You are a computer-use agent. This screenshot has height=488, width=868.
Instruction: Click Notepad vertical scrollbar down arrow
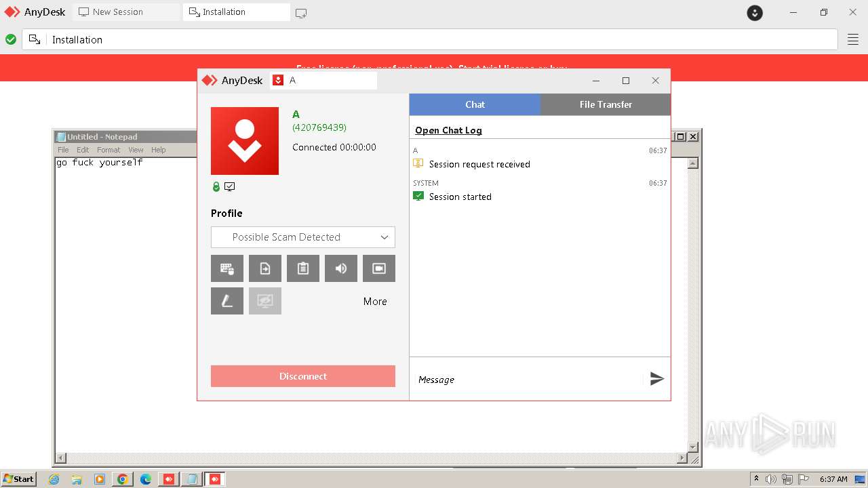coord(692,447)
